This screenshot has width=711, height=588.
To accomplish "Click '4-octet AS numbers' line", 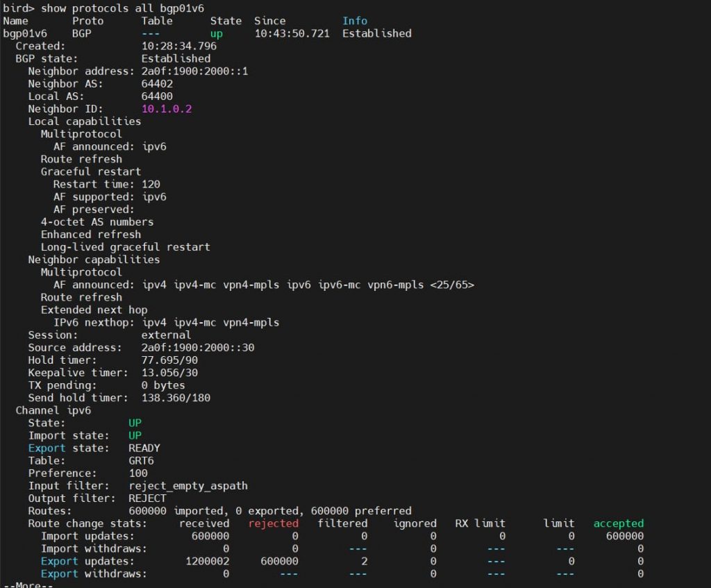I will coord(97,222).
